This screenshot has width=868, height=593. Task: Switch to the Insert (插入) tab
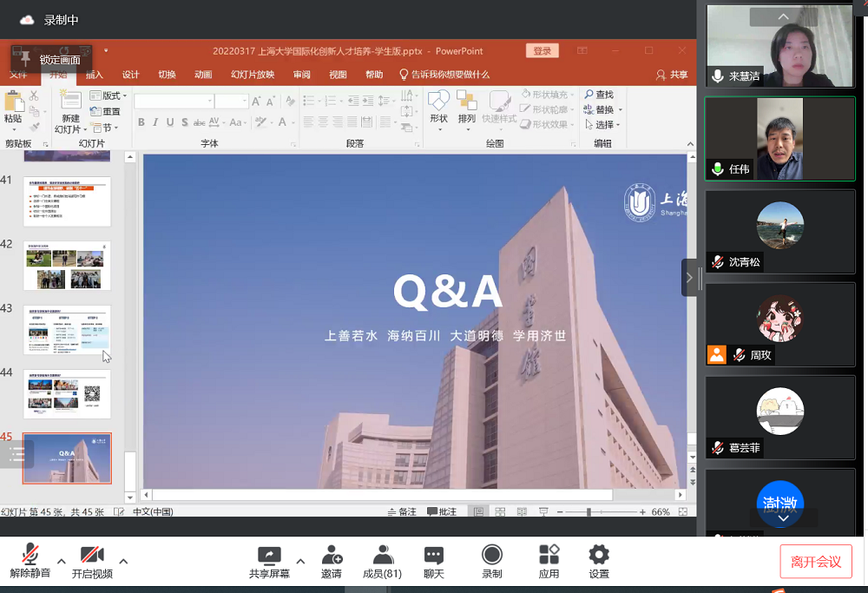click(x=94, y=75)
